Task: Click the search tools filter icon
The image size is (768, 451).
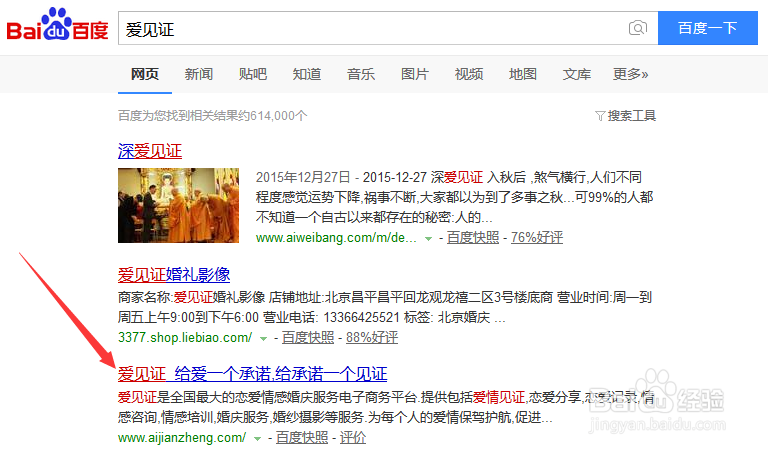Action: click(600, 116)
